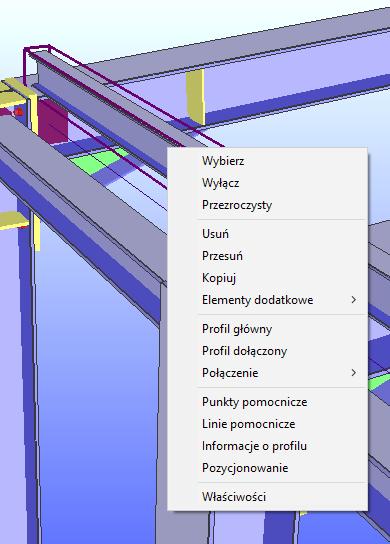Open the Elementy dodatkowe submenu
This screenshot has width=390, height=544.
[x=267, y=300]
